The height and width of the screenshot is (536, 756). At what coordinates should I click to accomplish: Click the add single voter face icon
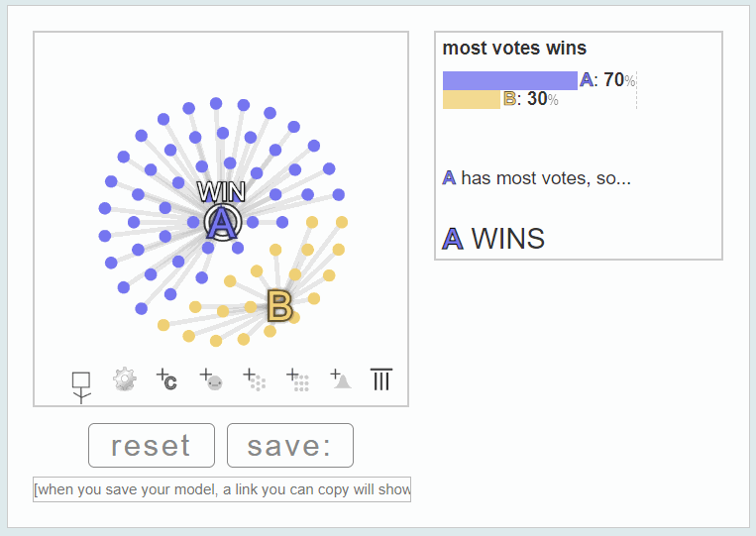point(211,379)
